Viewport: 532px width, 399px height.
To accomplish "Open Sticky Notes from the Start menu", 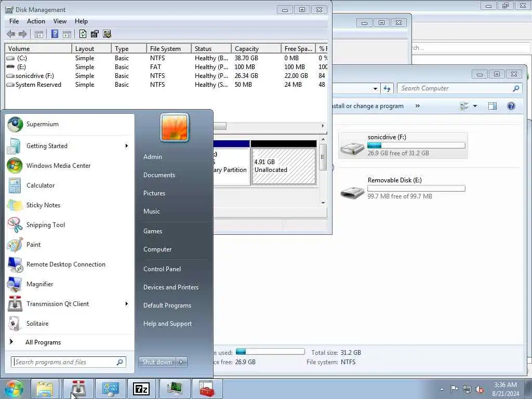I will point(70,205).
